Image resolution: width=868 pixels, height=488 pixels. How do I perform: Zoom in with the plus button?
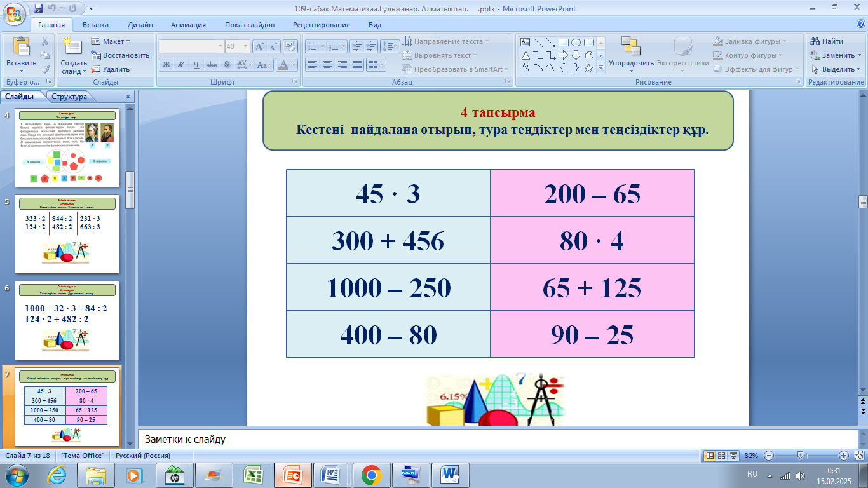[844, 456]
